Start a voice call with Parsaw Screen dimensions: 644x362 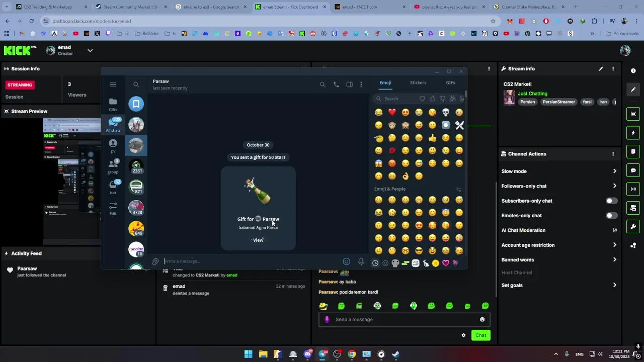[336, 84]
